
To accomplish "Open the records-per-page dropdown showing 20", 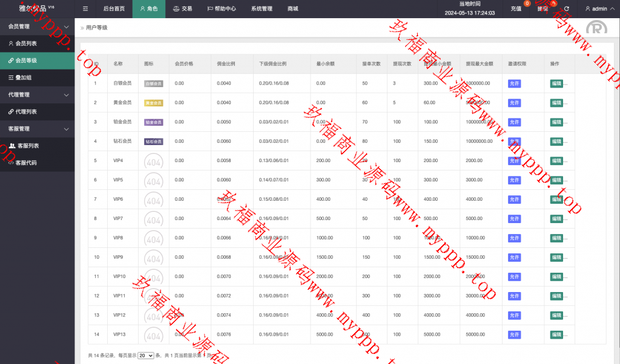I will coord(145,356).
